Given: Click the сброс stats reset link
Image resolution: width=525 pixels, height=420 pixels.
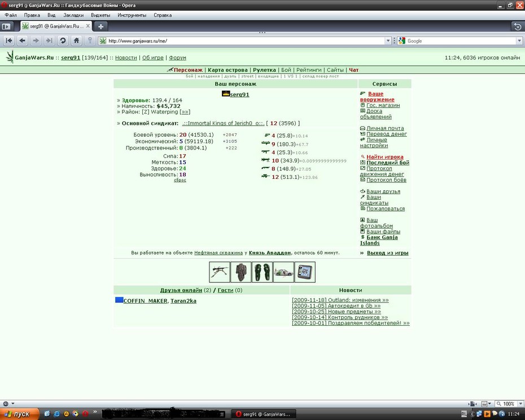Looking at the screenshot, I should (x=180, y=180).
